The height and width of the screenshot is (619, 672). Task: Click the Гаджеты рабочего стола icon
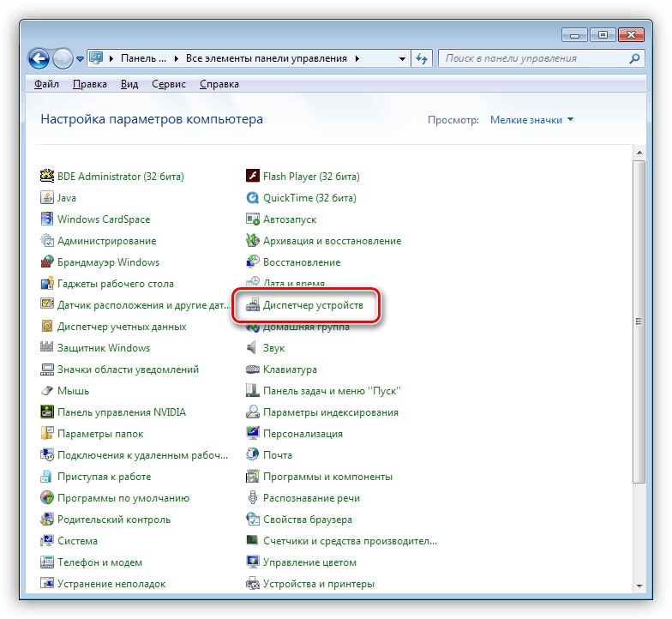click(x=46, y=283)
